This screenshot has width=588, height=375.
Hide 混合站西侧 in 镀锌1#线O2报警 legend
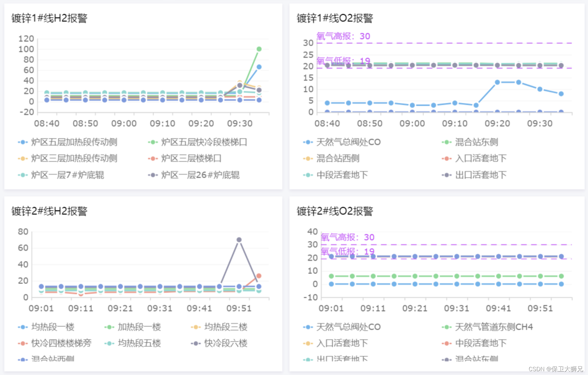tap(331, 158)
